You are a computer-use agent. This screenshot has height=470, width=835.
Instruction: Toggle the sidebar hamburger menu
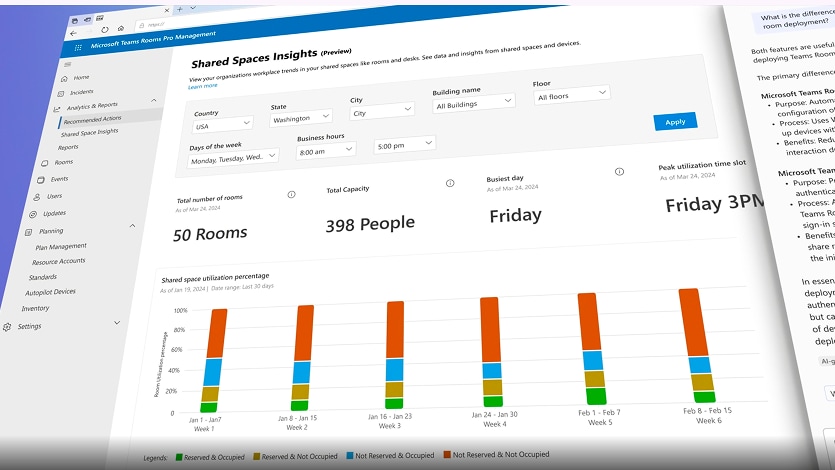pos(68,64)
